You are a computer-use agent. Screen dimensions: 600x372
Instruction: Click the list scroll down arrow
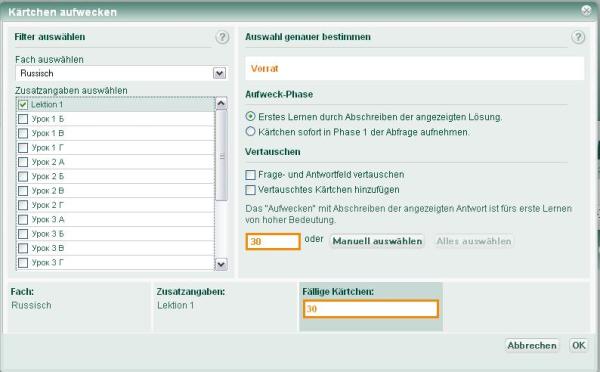pyautogui.click(x=221, y=264)
